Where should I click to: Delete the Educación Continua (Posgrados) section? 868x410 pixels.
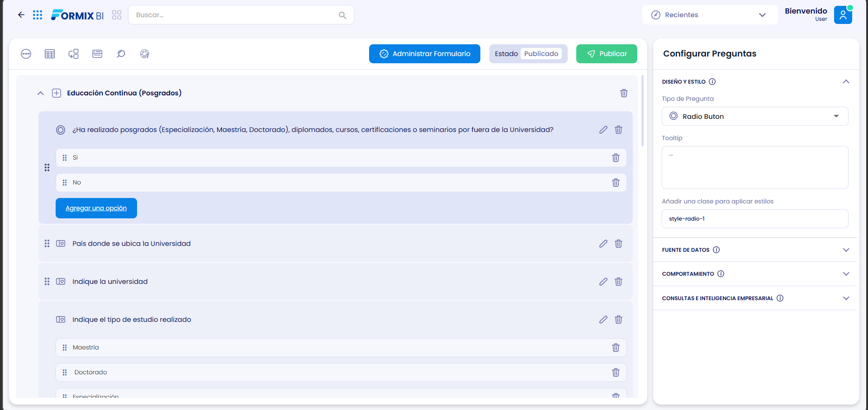click(624, 93)
